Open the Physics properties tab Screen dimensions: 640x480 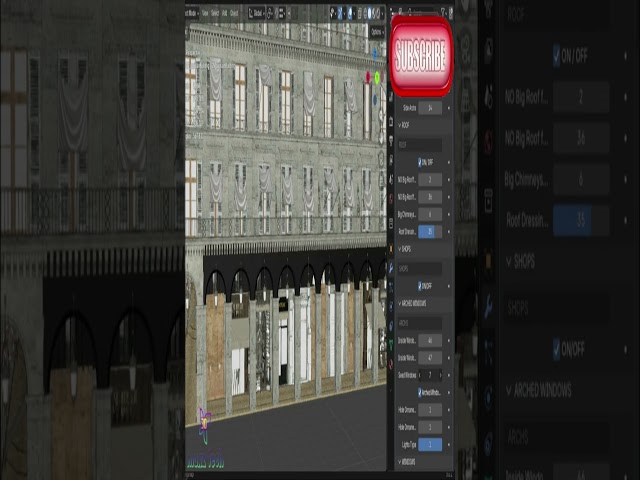pyautogui.click(x=391, y=306)
